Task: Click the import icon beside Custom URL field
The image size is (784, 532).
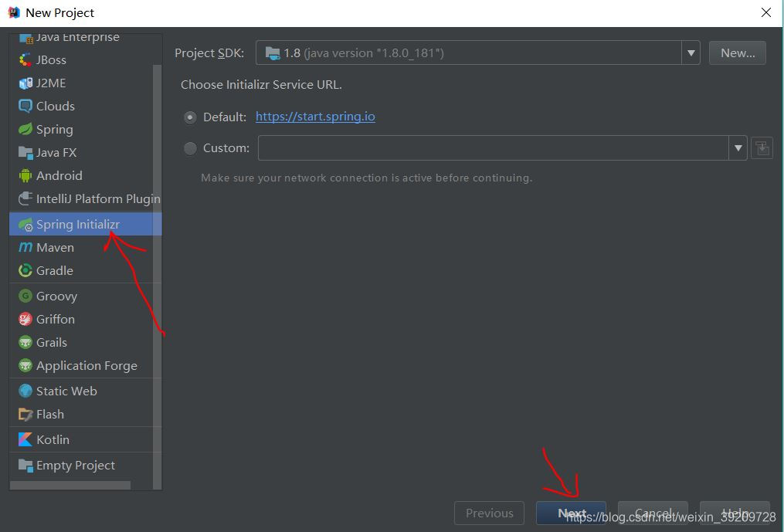Action: 762,148
